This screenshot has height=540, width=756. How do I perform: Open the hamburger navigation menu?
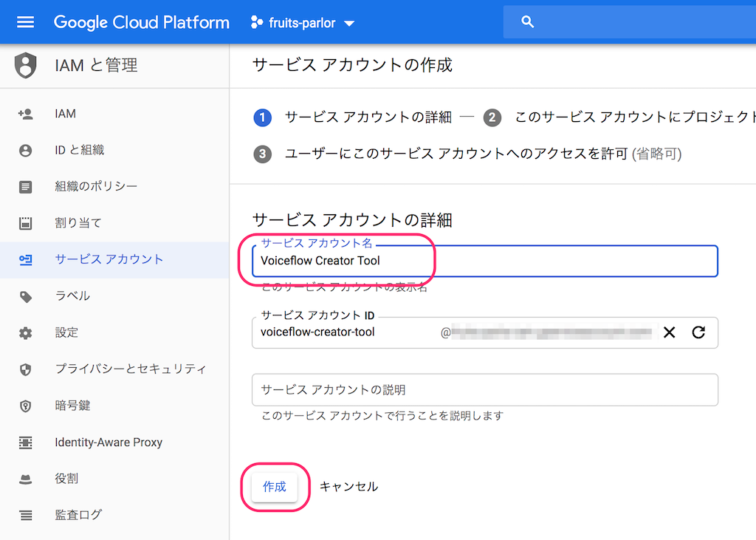[26, 22]
